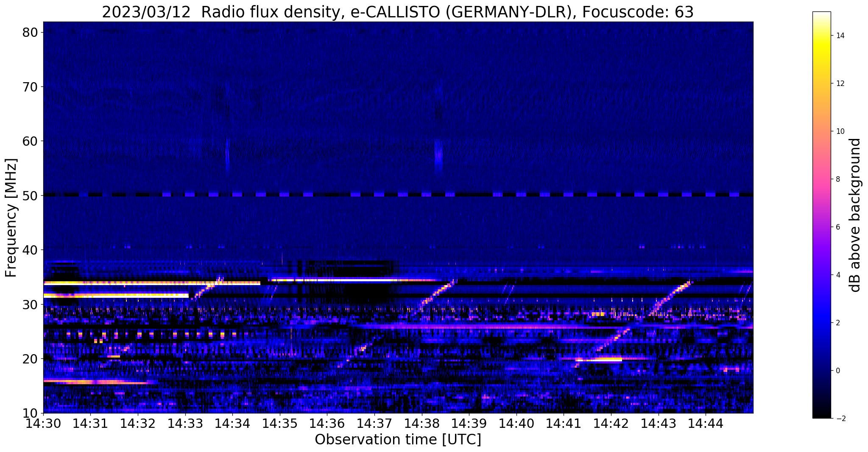Click the colorbar 6 dB tick label

coord(837,227)
